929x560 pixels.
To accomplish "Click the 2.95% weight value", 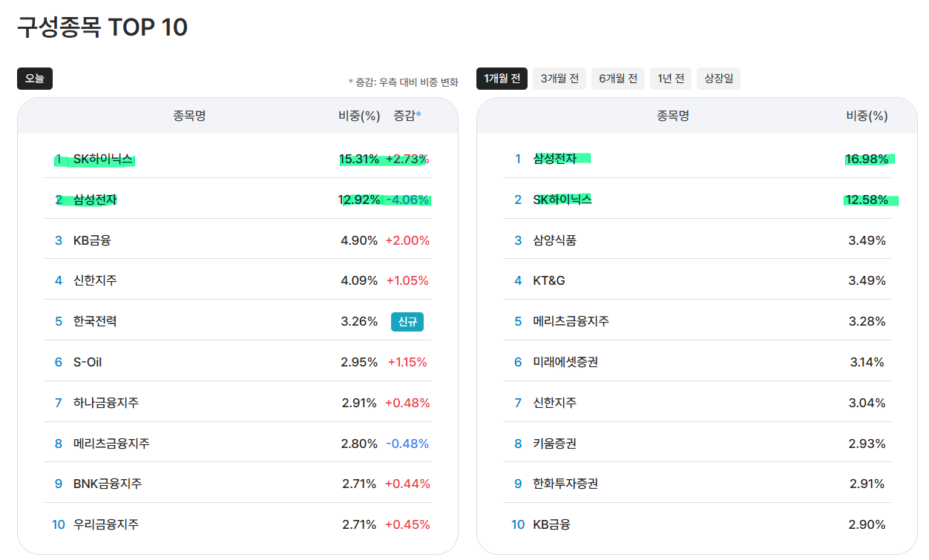I will click(360, 363).
